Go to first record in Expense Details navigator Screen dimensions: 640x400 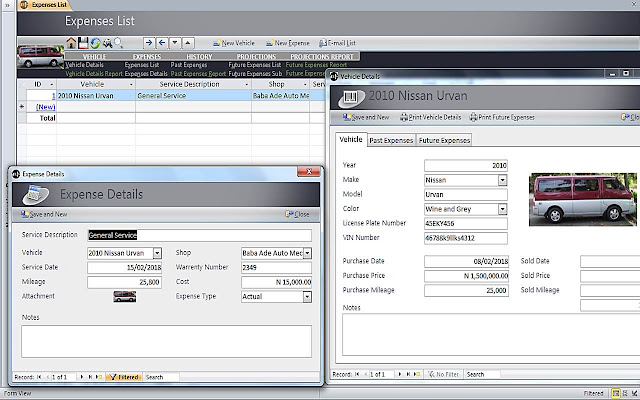(x=39, y=377)
